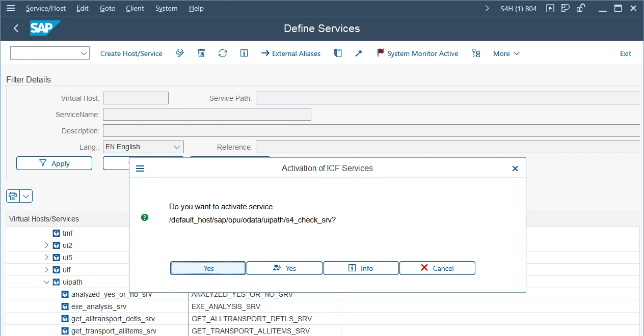
Task: Open the Edit menu
Action: (x=82, y=8)
